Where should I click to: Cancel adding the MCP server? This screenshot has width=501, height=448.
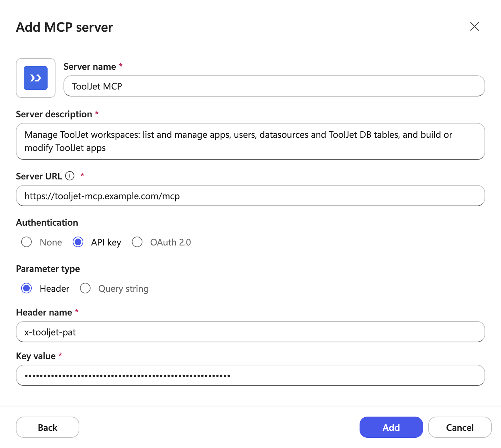coord(460,427)
